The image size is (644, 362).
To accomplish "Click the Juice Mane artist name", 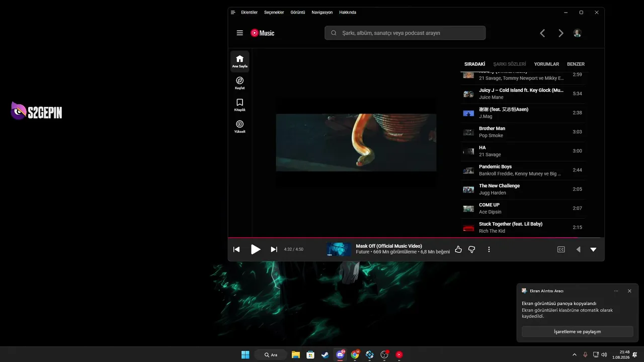I will click(x=491, y=98).
